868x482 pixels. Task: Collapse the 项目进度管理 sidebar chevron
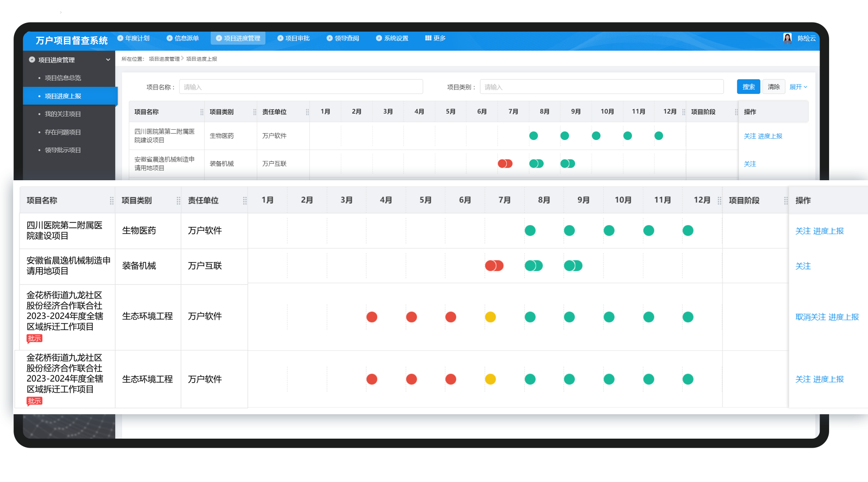coord(108,60)
